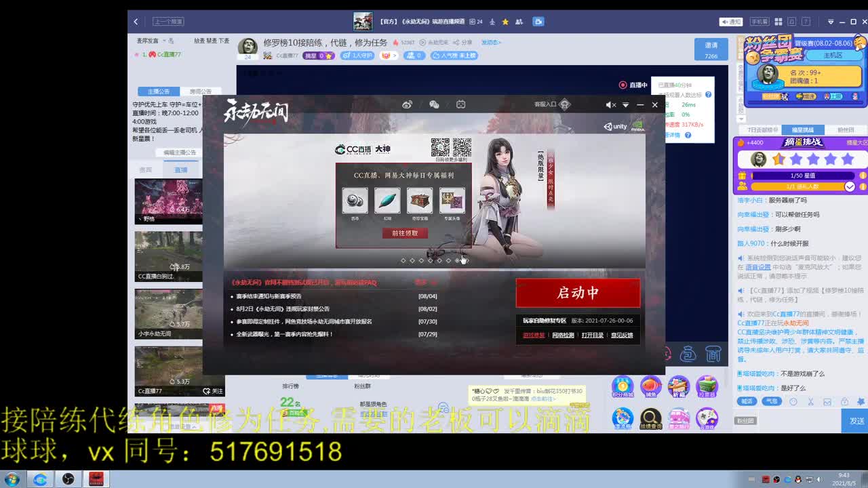
Task: Toggle the 通知 notification button
Action: (x=731, y=22)
